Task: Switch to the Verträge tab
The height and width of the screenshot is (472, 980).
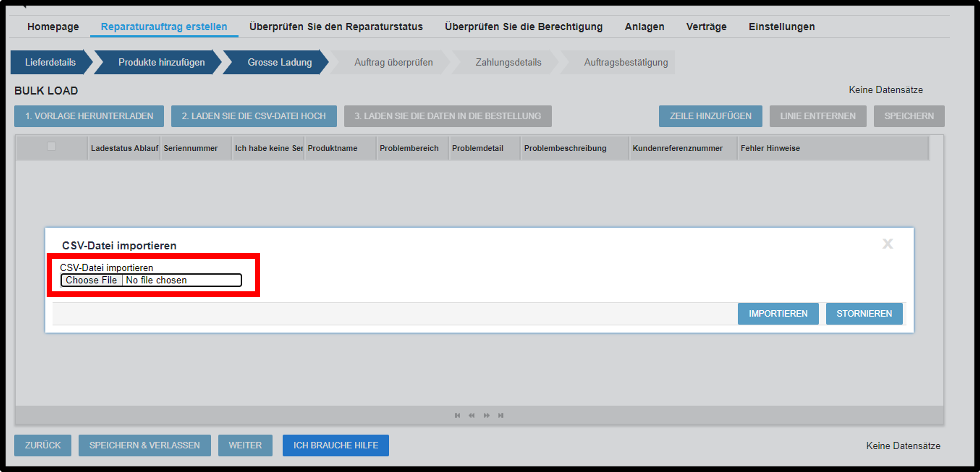Action: 706,27
